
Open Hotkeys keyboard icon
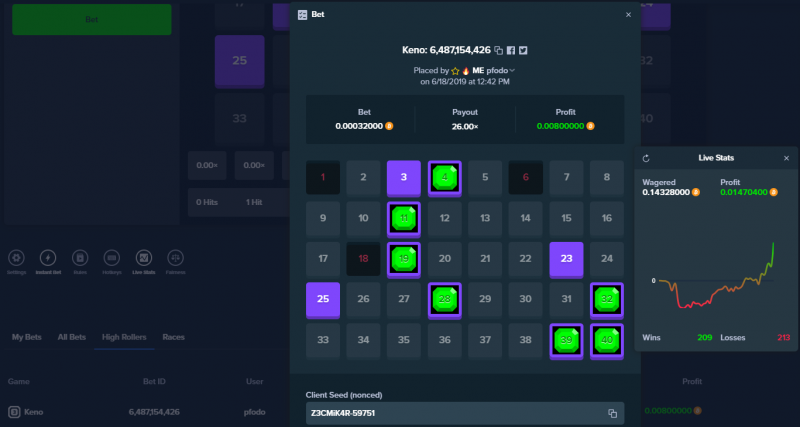(112, 258)
